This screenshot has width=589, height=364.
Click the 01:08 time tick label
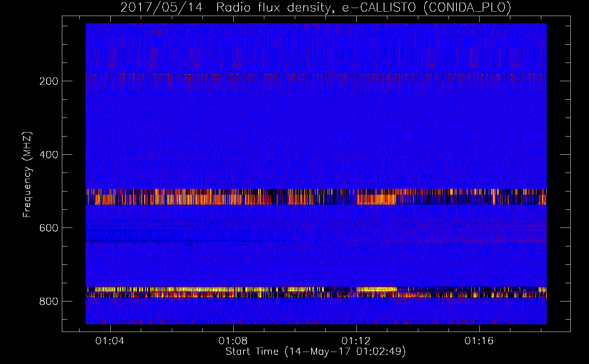pos(233,341)
